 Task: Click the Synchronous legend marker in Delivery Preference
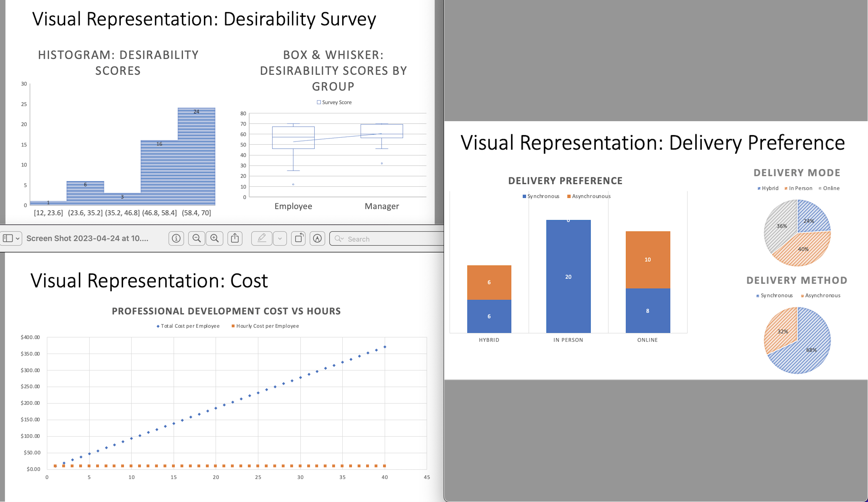tap(524, 196)
